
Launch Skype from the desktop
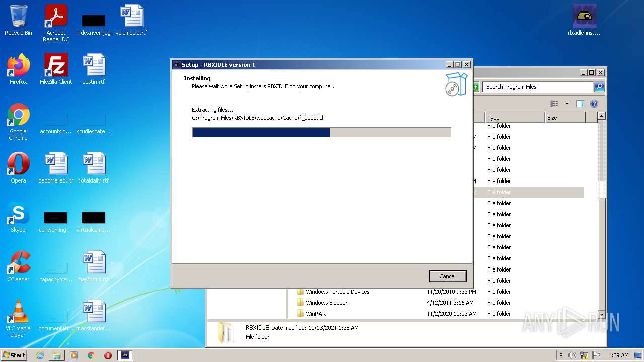pos(18,217)
